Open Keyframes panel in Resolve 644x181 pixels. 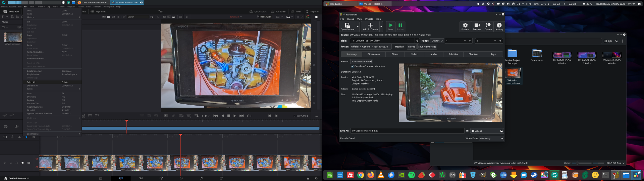coord(98,11)
